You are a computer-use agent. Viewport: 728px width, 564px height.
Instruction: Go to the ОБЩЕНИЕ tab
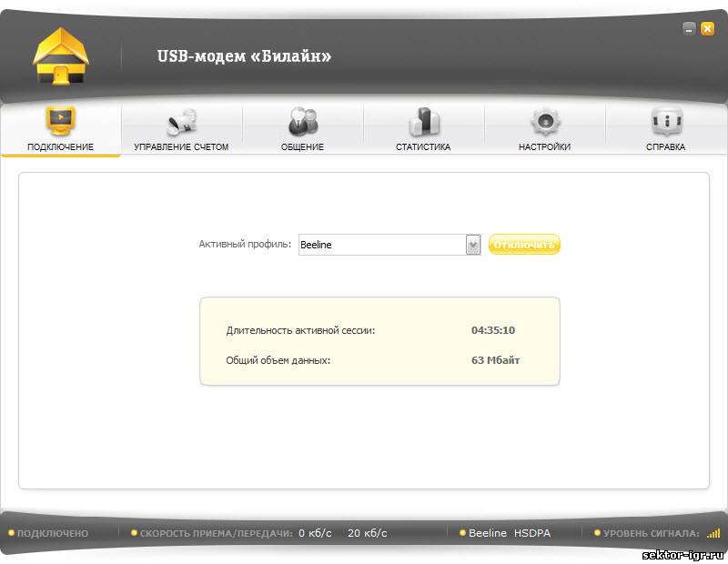tap(303, 130)
